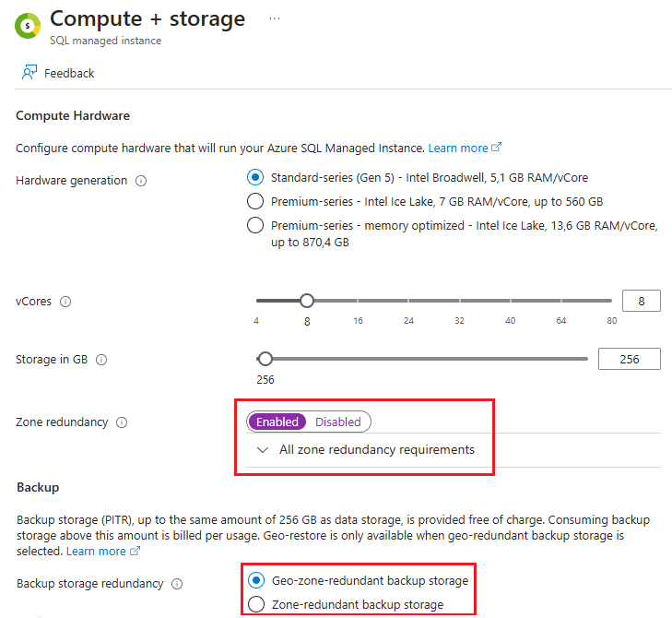Click the Storage in GB value field
This screenshot has width=672, height=618.
[x=630, y=359]
